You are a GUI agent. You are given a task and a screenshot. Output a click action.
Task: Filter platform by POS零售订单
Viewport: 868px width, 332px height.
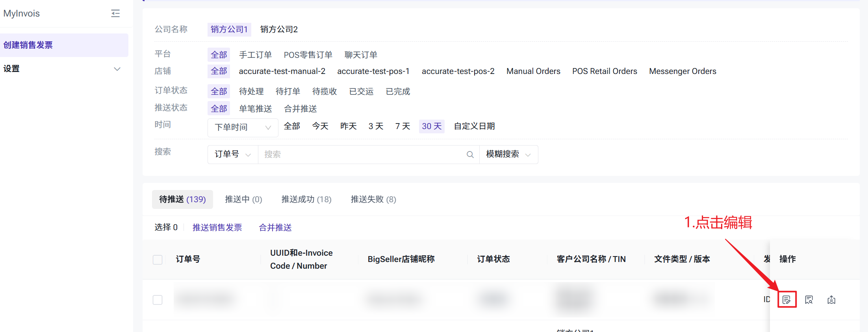pos(308,55)
